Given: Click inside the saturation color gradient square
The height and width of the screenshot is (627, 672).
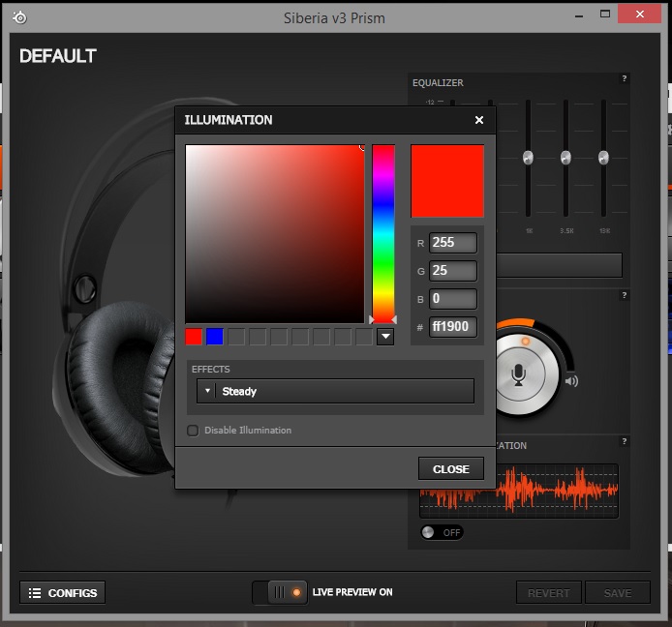Looking at the screenshot, I should coord(274,234).
